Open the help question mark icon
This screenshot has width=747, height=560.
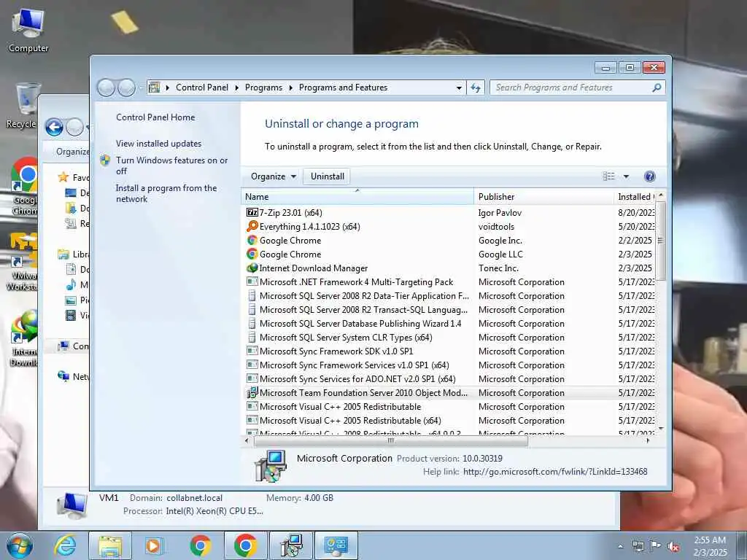point(649,176)
